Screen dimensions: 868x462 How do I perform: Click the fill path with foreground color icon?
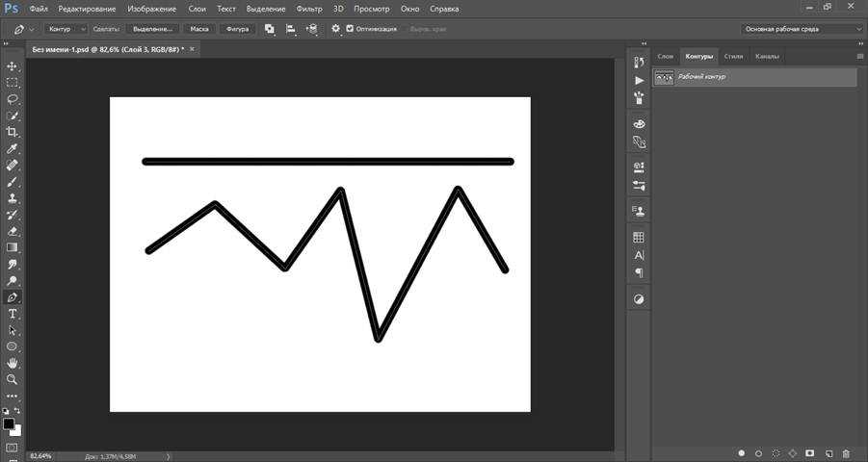741,452
